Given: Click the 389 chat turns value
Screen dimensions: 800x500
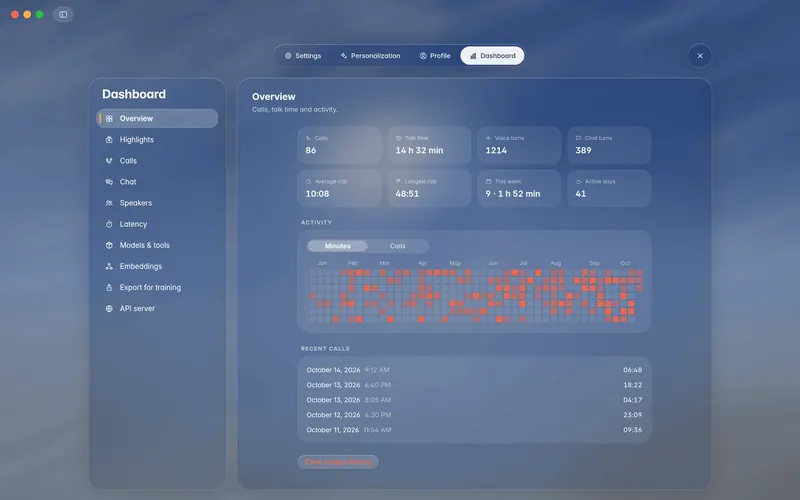Looking at the screenshot, I should [583, 151].
